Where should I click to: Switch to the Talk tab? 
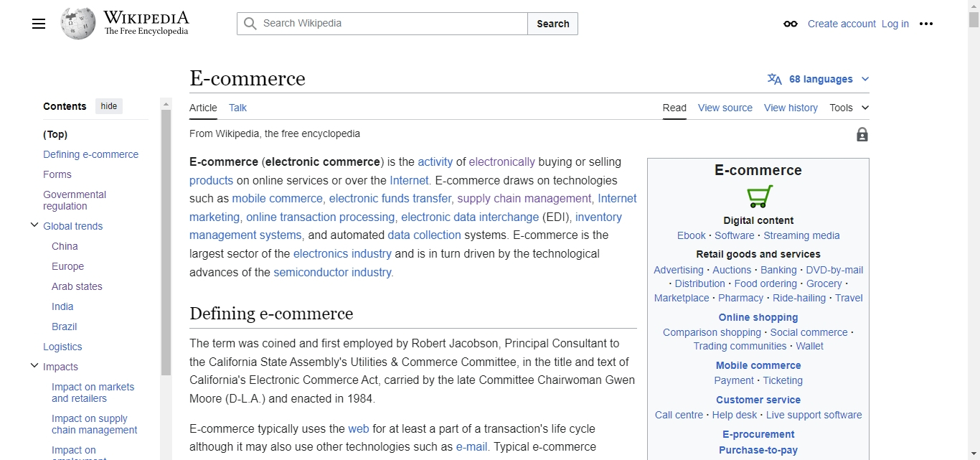tap(237, 108)
